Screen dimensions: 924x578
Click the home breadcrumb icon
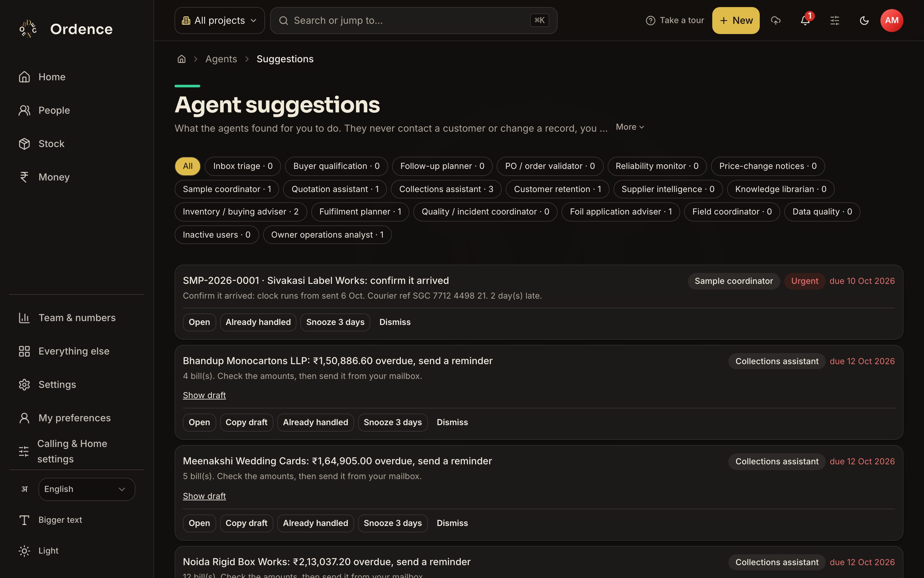(181, 59)
